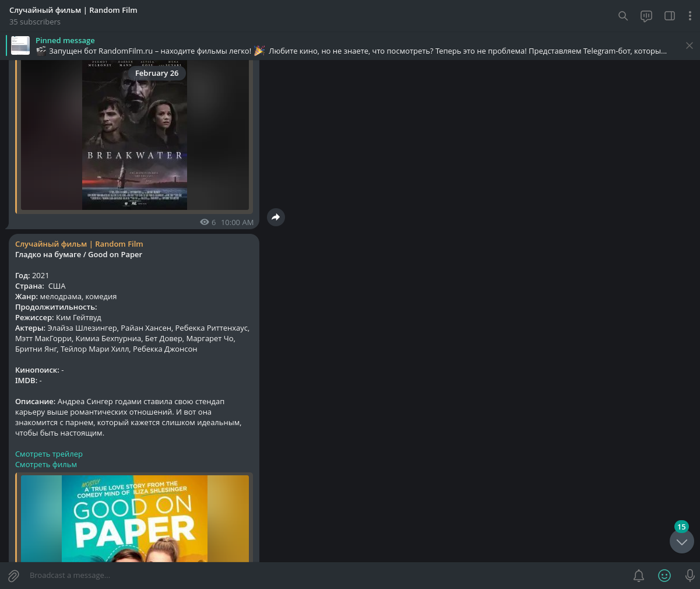Open the pinned message thumbnail
The image size is (700, 589).
pos(20,45)
